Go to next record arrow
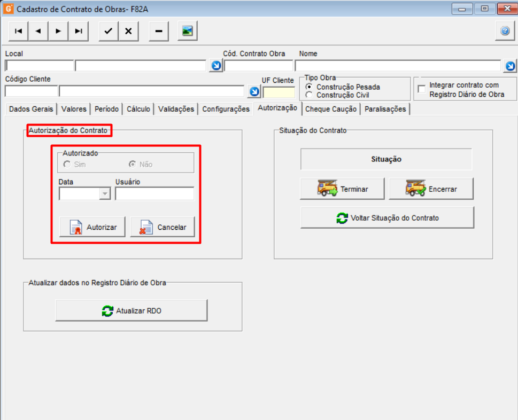 coord(58,31)
